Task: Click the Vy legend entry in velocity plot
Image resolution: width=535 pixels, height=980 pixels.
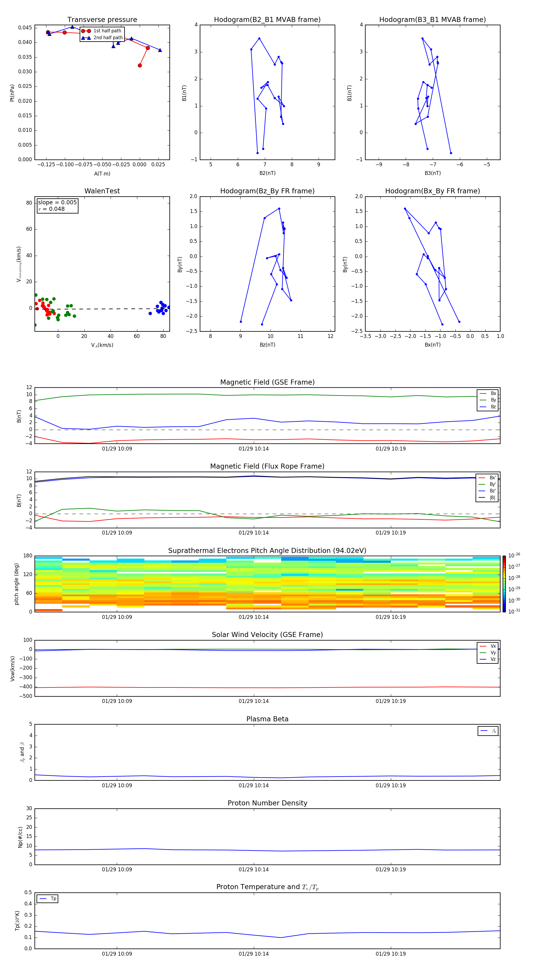Action: [488, 652]
